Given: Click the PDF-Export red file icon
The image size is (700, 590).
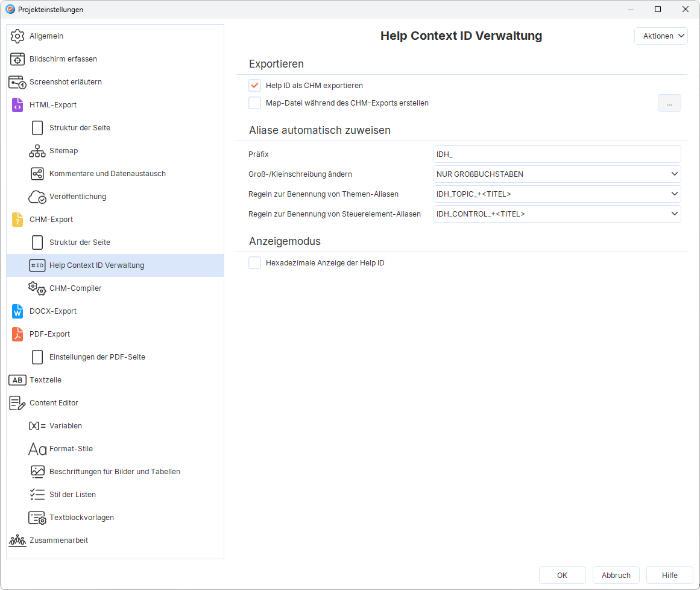Looking at the screenshot, I should point(17,334).
